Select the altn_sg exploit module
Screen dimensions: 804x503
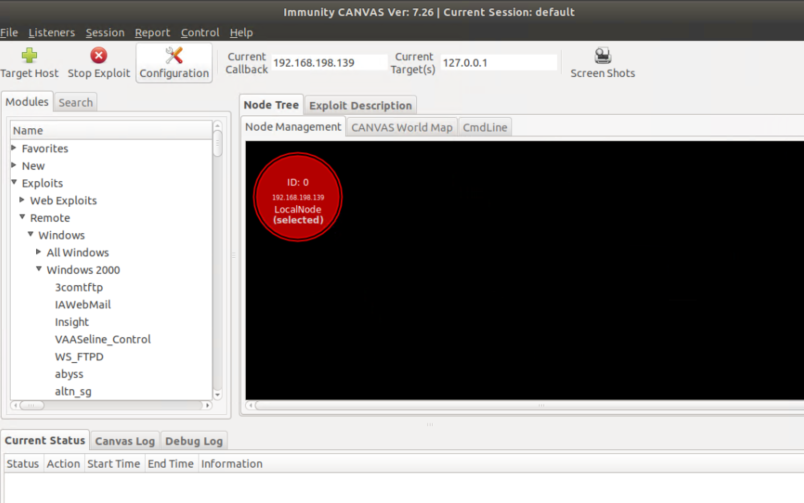(x=73, y=392)
